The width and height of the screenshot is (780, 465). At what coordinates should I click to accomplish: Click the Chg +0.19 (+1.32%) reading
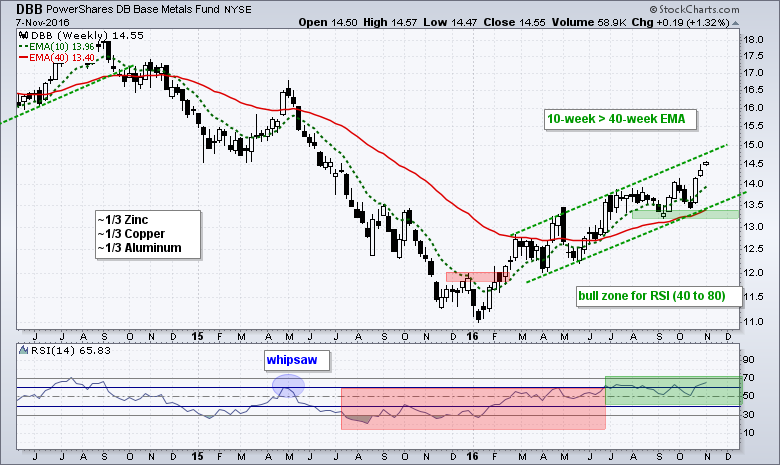tap(681, 22)
